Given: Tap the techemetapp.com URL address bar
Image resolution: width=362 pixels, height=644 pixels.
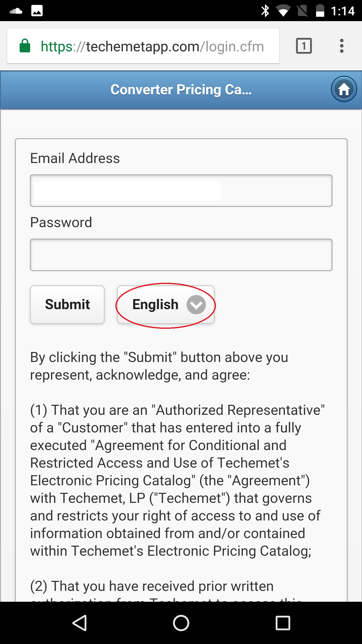Looking at the screenshot, I should [152, 46].
